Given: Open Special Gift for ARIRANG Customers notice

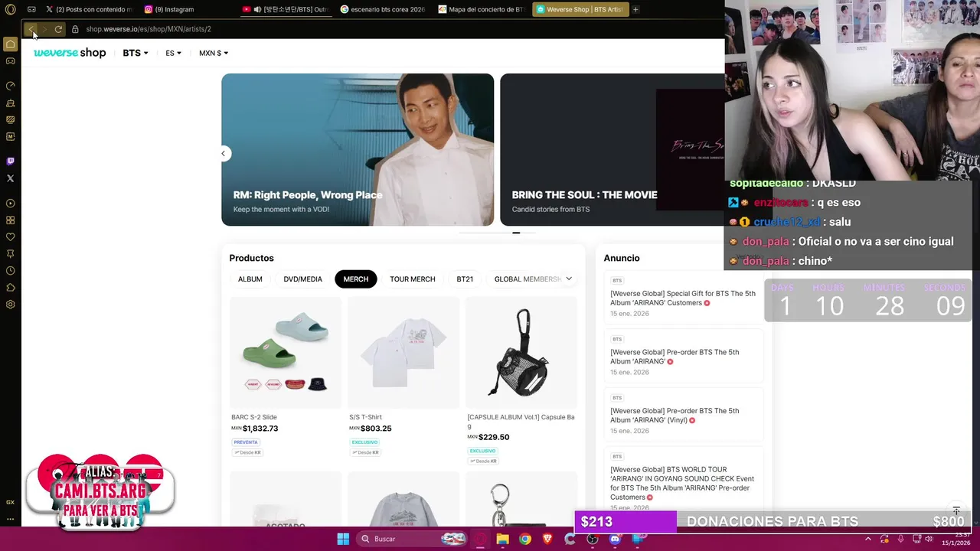Looking at the screenshot, I should tap(683, 298).
